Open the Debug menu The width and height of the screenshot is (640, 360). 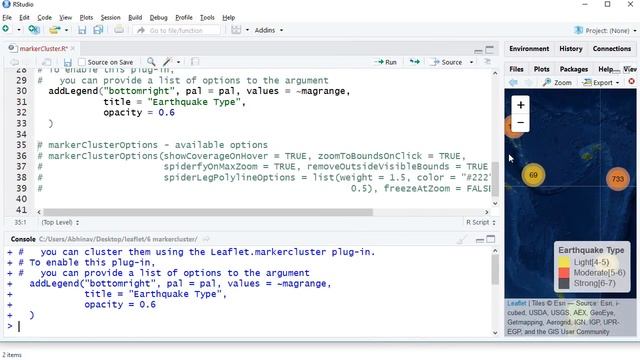(158, 18)
